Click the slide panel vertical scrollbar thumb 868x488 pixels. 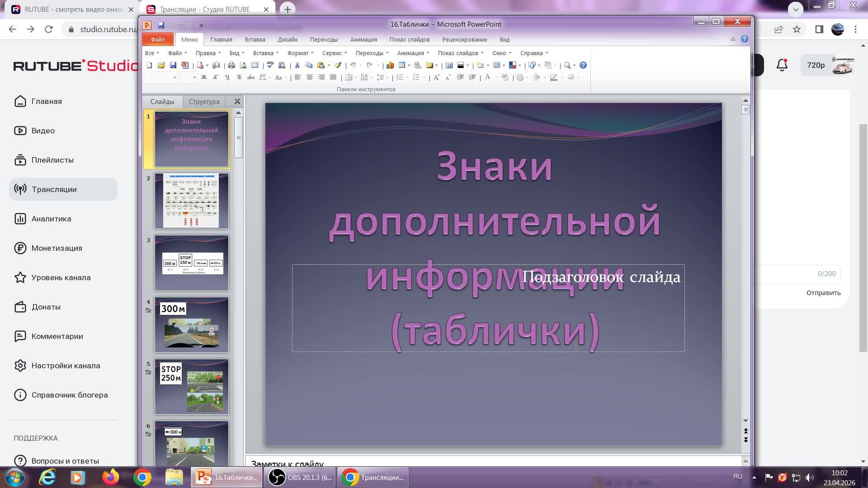click(x=238, y=137)
